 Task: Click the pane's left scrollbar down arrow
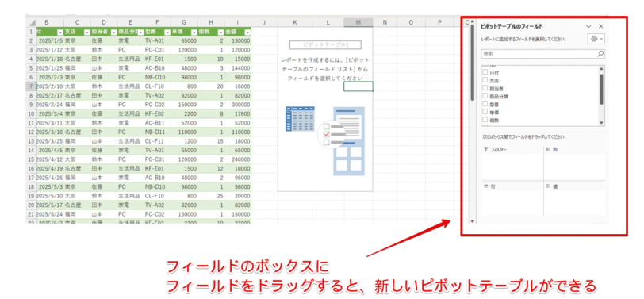(x=472, y=221)
